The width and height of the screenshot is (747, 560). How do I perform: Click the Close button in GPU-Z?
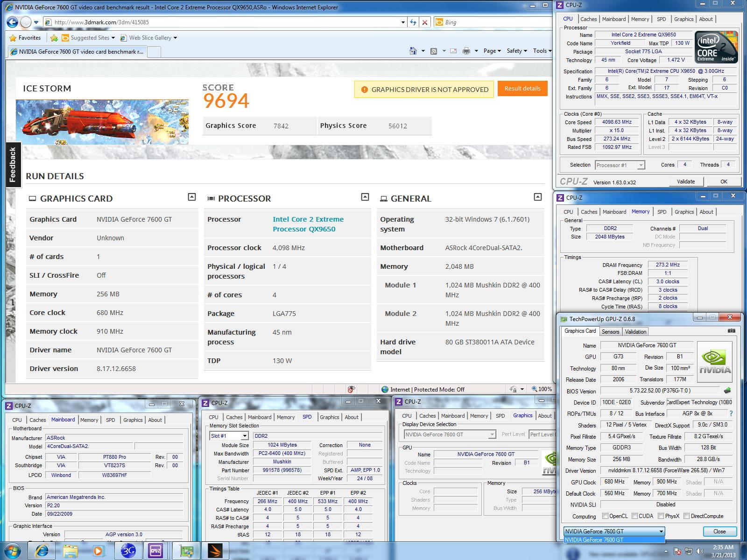tap(719, 532)
